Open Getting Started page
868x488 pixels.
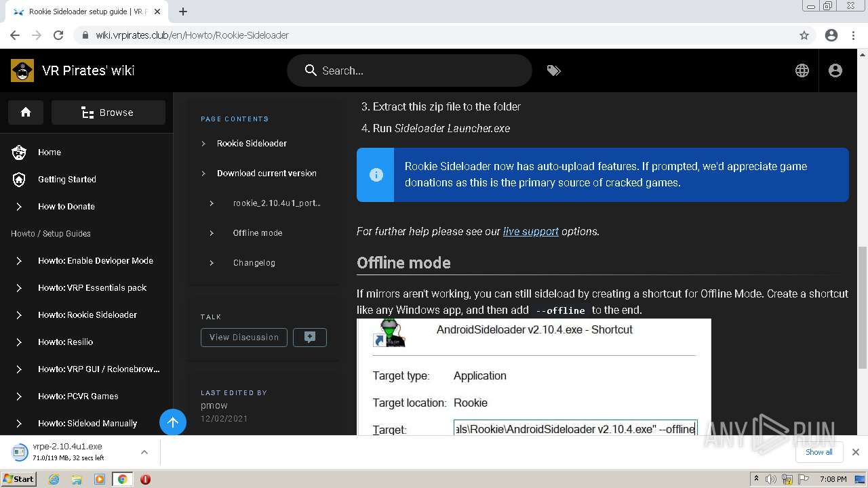coord(67,180)
